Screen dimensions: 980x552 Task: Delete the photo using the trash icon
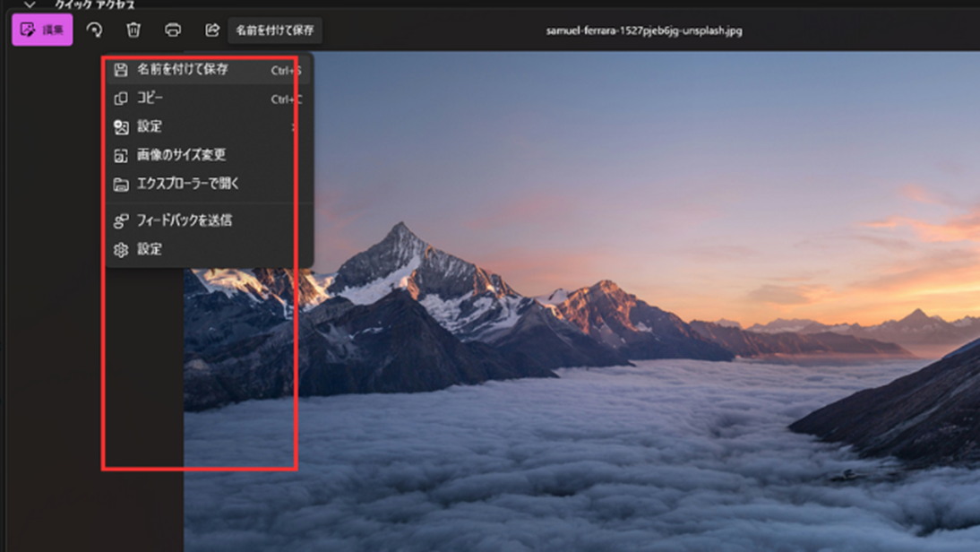[133, 30]
